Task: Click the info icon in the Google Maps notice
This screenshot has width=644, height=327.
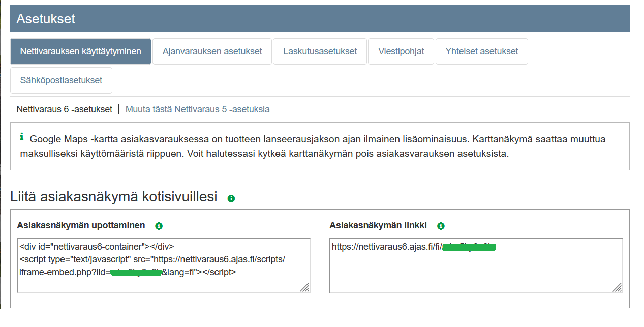Action: tap(22, 136)
